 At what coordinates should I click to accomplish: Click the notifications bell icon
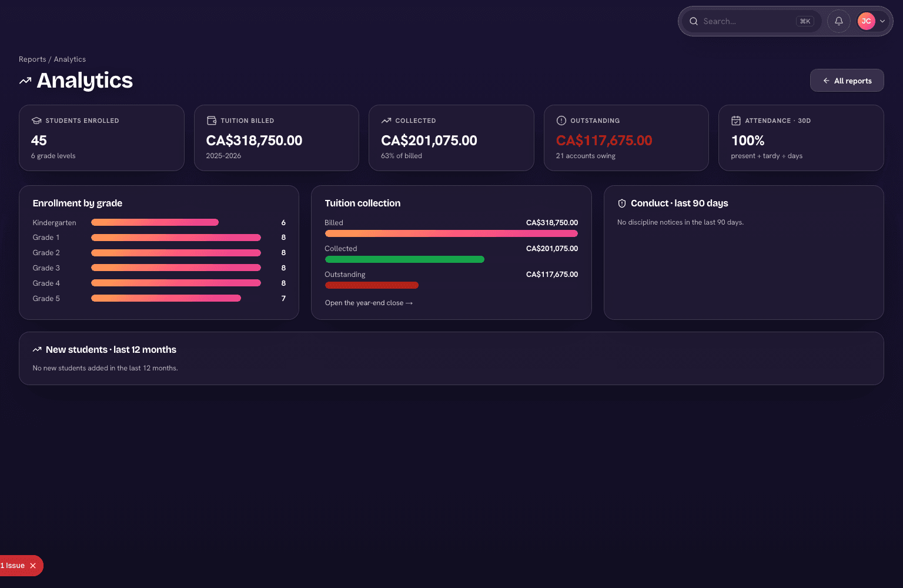point(839,21)
